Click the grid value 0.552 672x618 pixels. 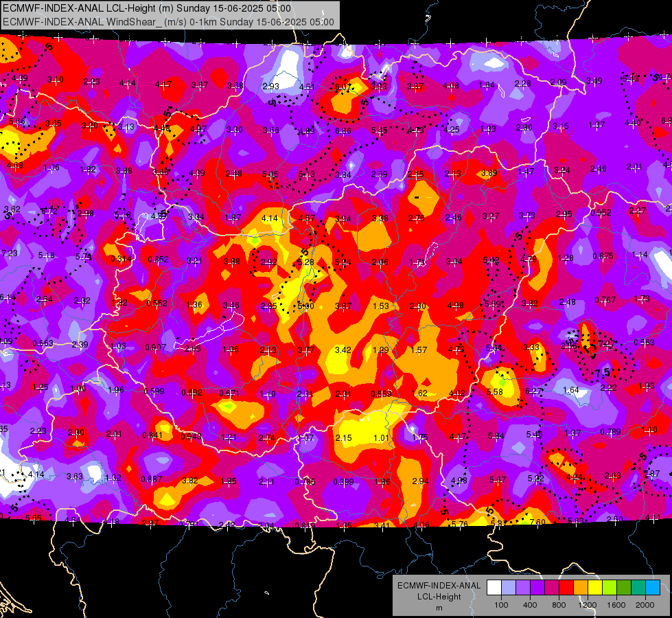click(157, 304)
